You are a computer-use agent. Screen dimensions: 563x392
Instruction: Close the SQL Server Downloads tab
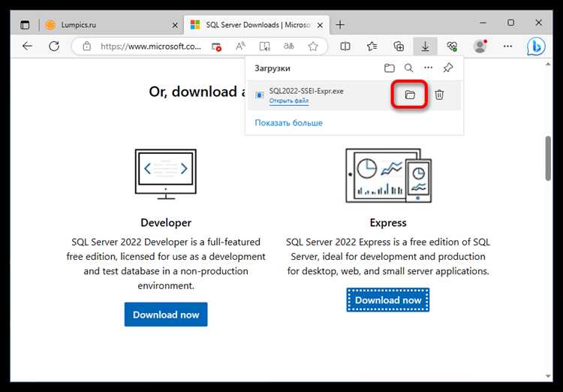point(321,25)
